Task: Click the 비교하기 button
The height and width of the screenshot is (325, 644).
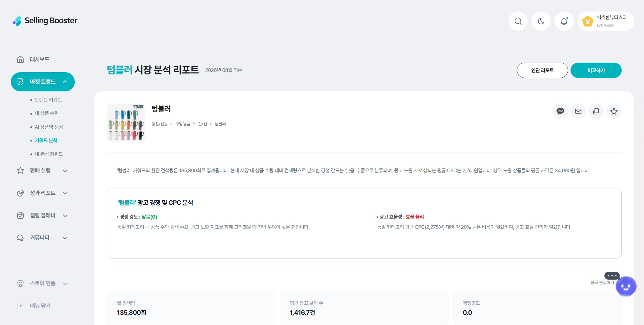Action: click(596, 70)
